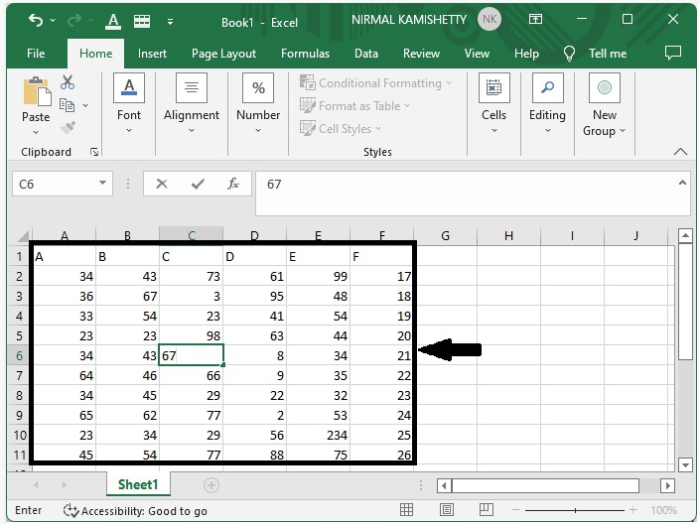Click cell containing 98 in column C
Screen dimensions: 700x524
[191, 336]
